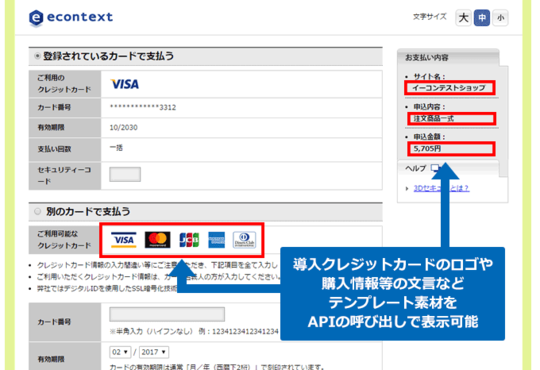The image size is (540, 370).
Task: Select pay with registered card radio
Action: coord(37,56)
